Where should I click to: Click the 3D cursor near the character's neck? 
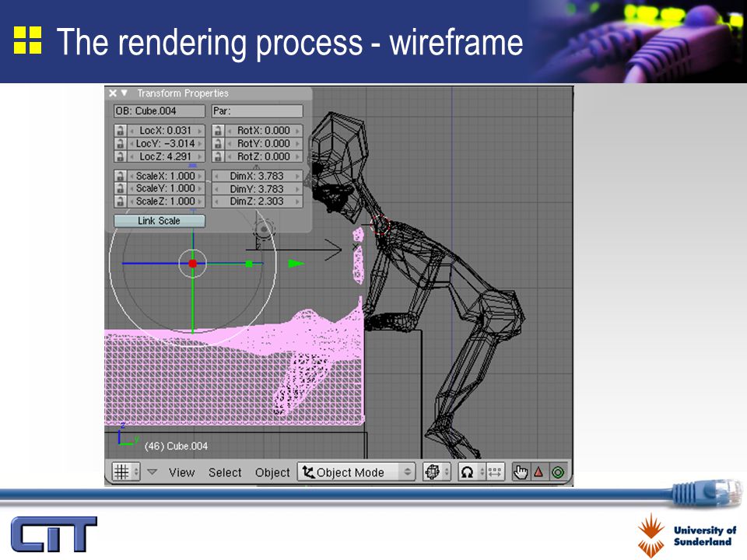tap(381, 226)
